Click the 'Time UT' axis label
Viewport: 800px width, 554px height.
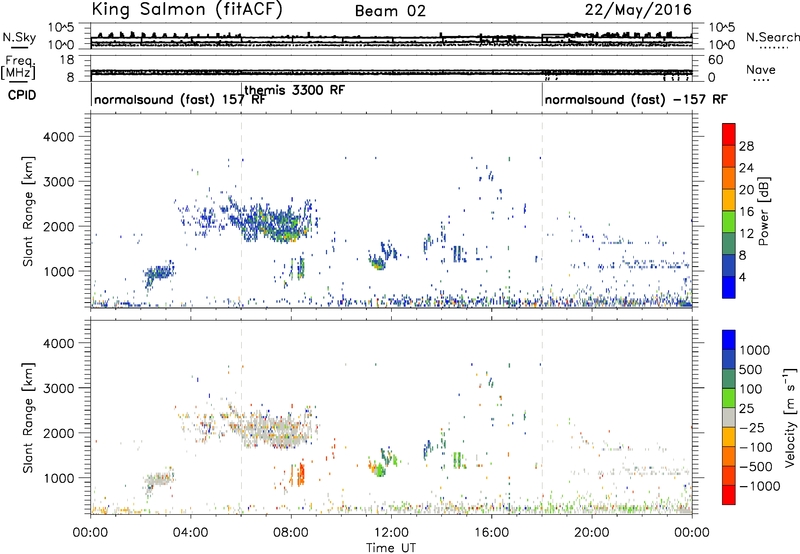391,548
